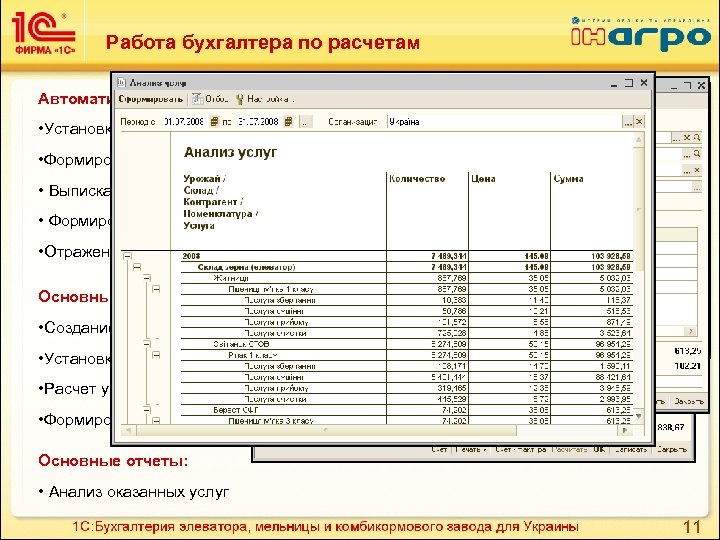Close the background window behind the report
This screenshot has height=540, width=720.
click(x=701, y=85)
